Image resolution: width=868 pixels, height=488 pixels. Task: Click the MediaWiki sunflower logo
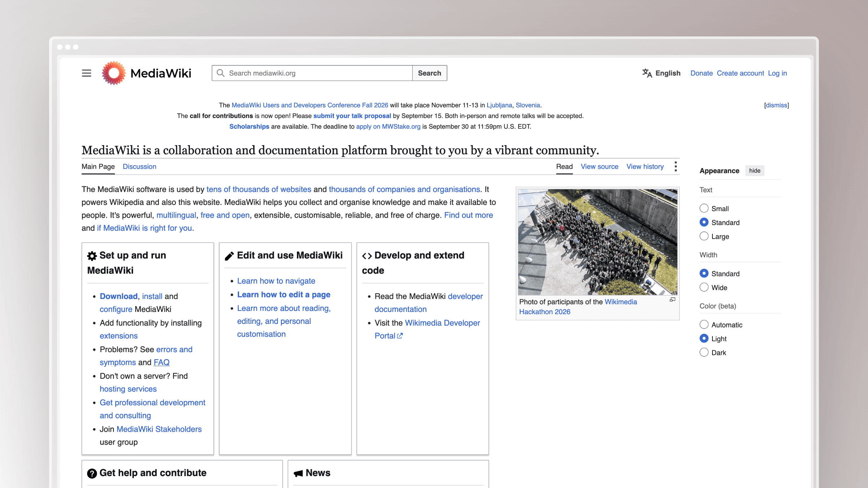click(x=114, y=73)
